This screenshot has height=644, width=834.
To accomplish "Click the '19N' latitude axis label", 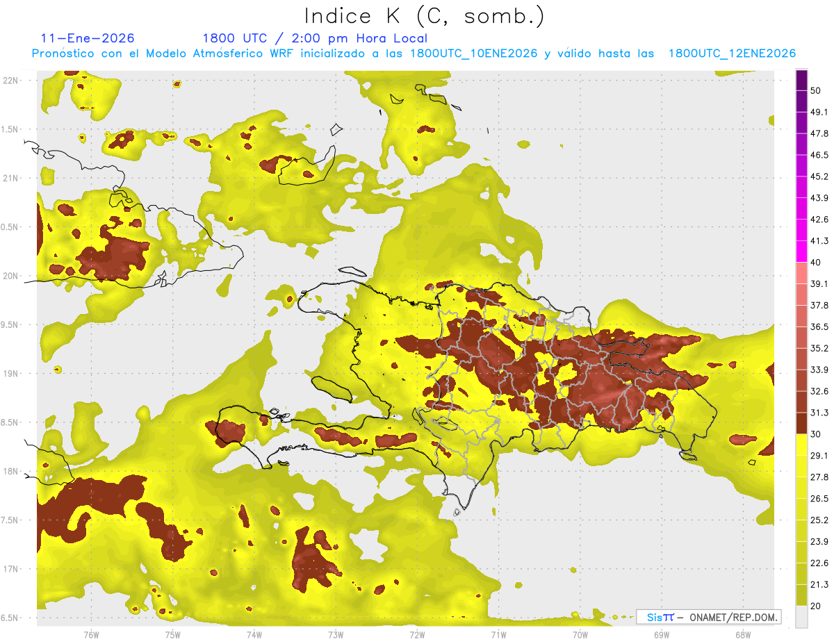I will click(x=10, y=374).
